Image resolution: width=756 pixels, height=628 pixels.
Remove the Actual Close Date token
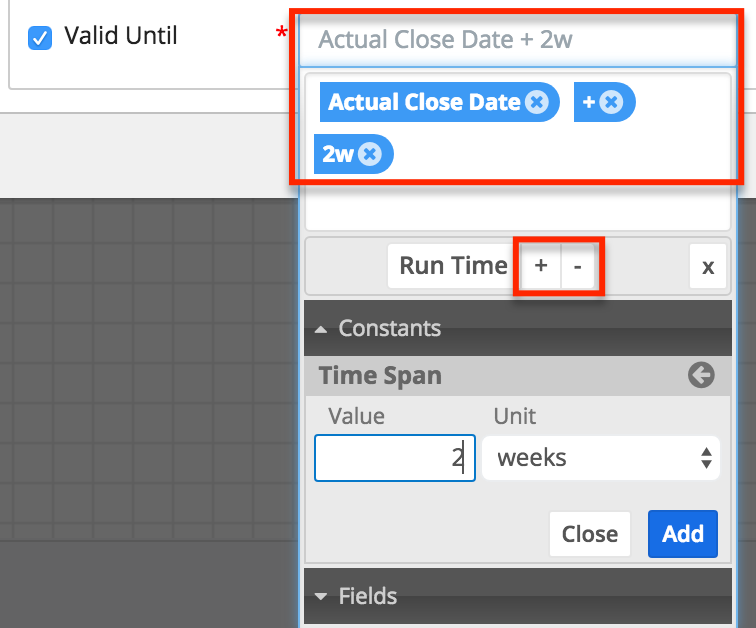tap(537, 102)
